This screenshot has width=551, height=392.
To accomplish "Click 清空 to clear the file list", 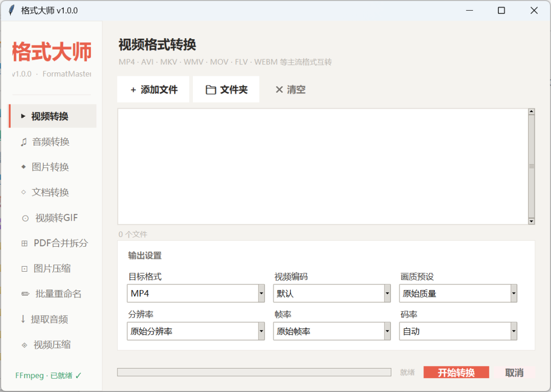I will 290,89.
